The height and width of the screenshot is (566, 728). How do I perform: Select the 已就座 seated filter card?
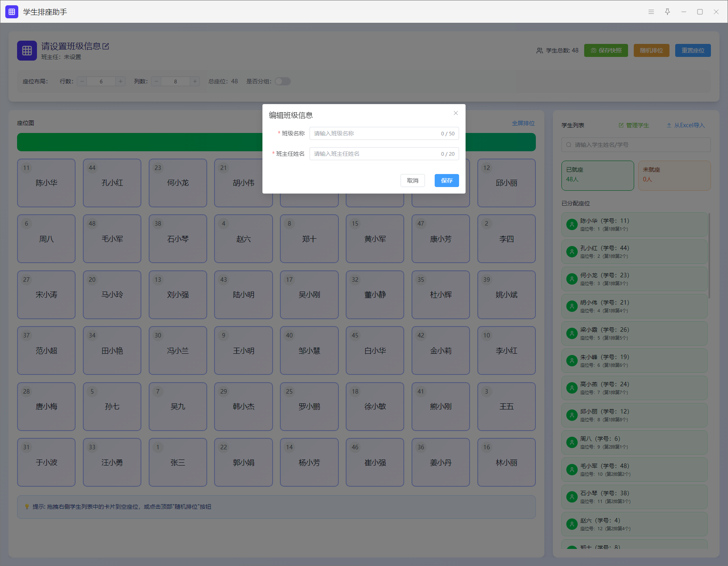click(x=597, y=175)
